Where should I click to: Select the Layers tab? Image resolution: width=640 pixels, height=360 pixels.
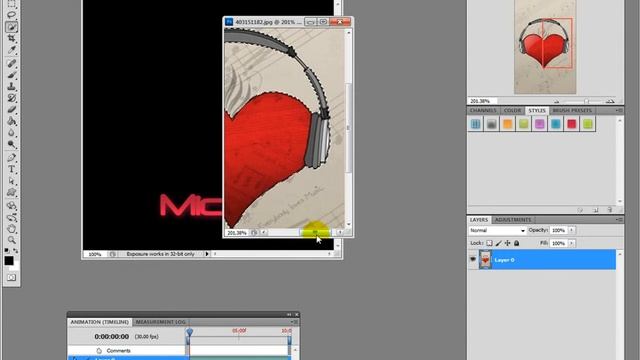479,220
